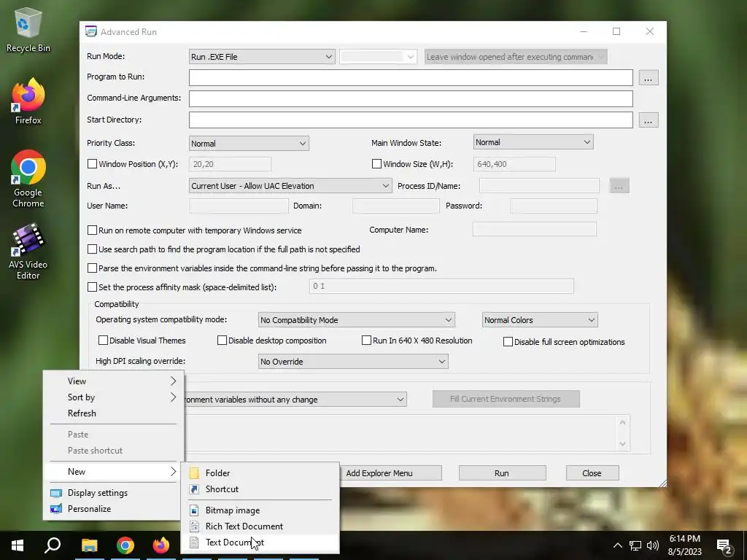Select the Google Chrome desktop shortcut

[x=28, y=179]
